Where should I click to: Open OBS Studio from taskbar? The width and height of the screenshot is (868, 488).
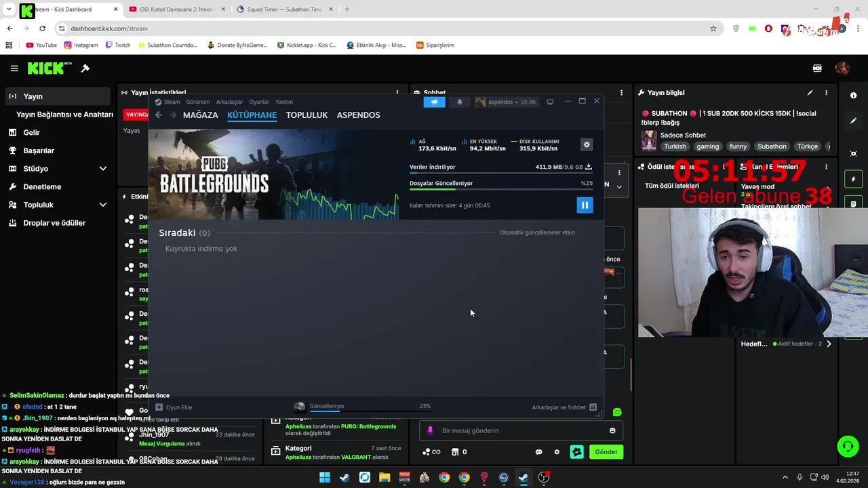(543, 477)
